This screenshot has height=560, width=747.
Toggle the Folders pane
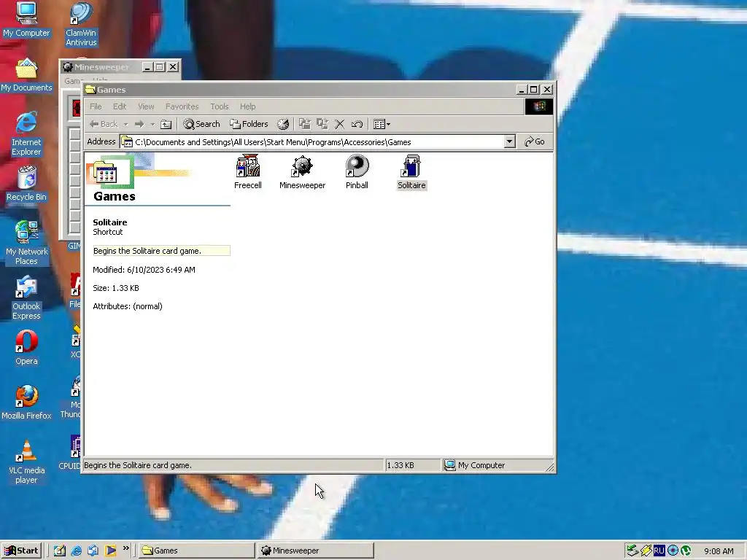[249, 124]
